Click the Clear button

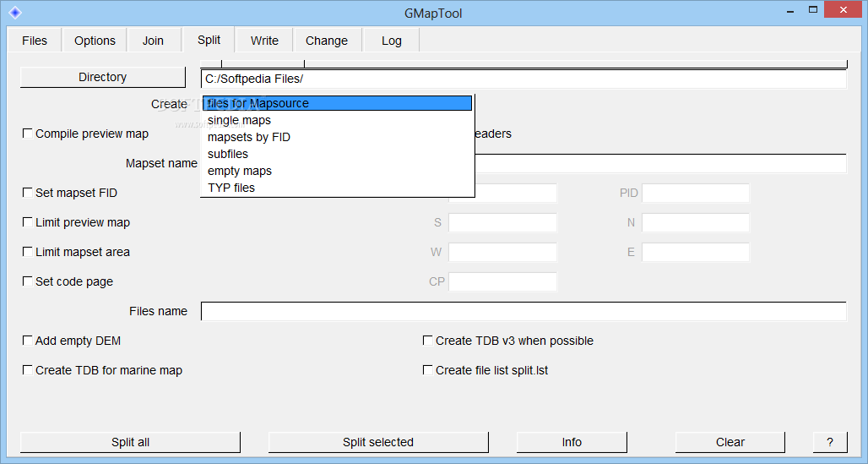pos(730,442)
